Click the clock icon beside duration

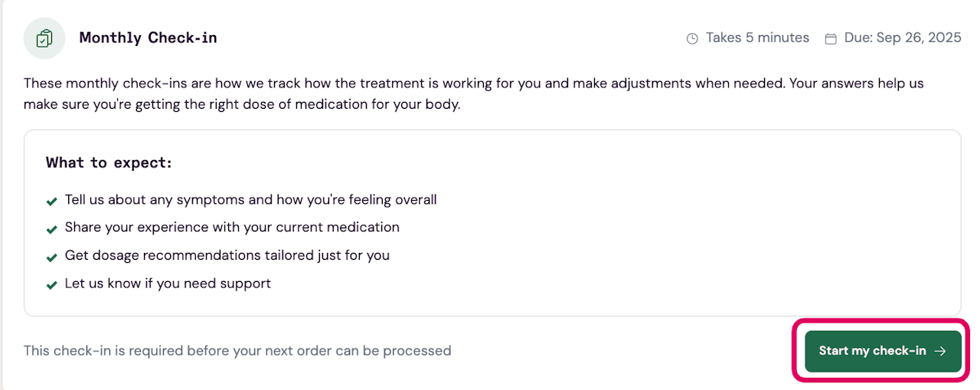tap(692, 38)
